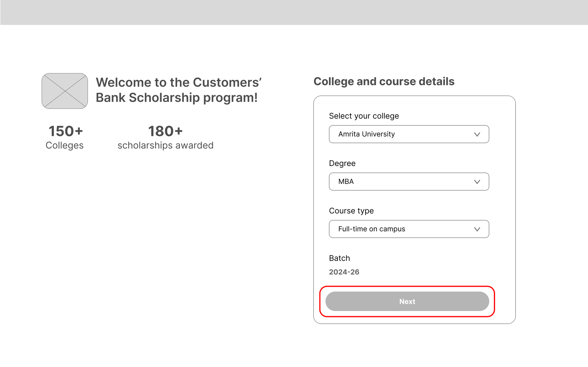This screenshot has width=588, height=367.
Task: Open the Degree dropdown showing MBA
Action: pos(409,182)
